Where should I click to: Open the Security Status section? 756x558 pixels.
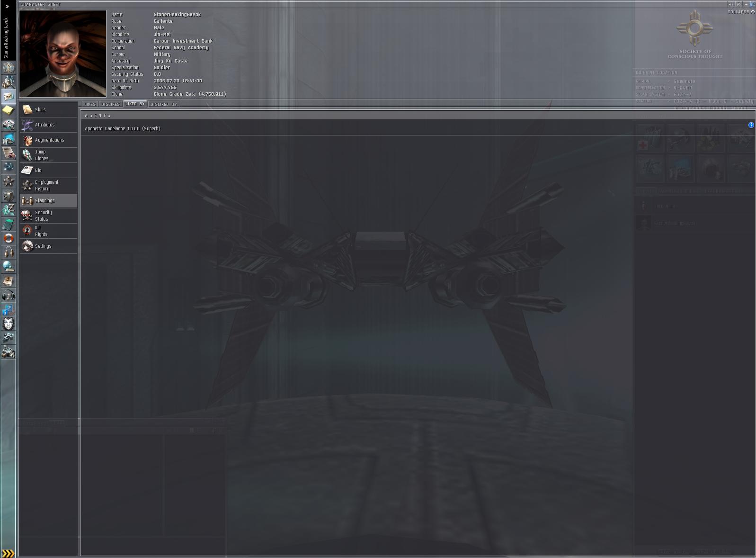click(x=48, y=216)
